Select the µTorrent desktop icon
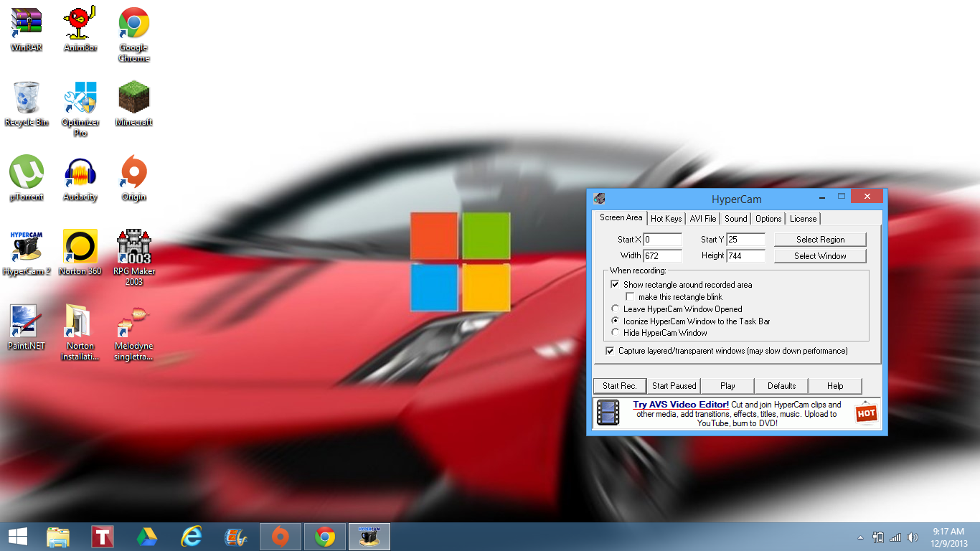 [x=27, y=178]
